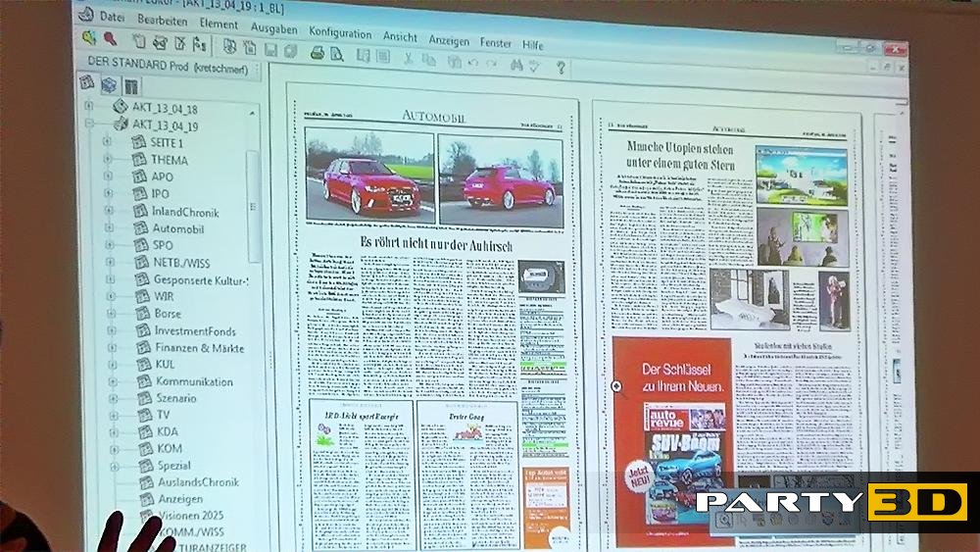Click the headline 'Es röhrt nicht nur der Auhirsch'
Screen dimensions: 980x552
[x=436, y=244]
